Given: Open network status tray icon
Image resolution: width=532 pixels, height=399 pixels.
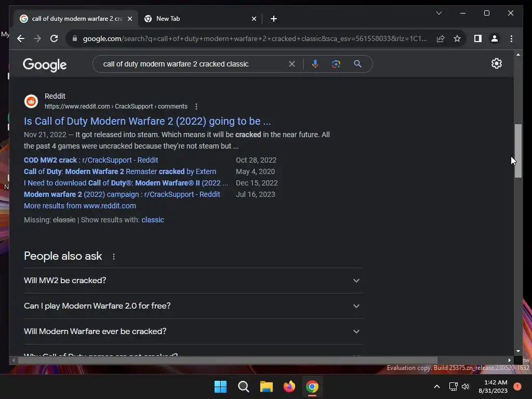Looking at the screenshot, I should 453,387.
